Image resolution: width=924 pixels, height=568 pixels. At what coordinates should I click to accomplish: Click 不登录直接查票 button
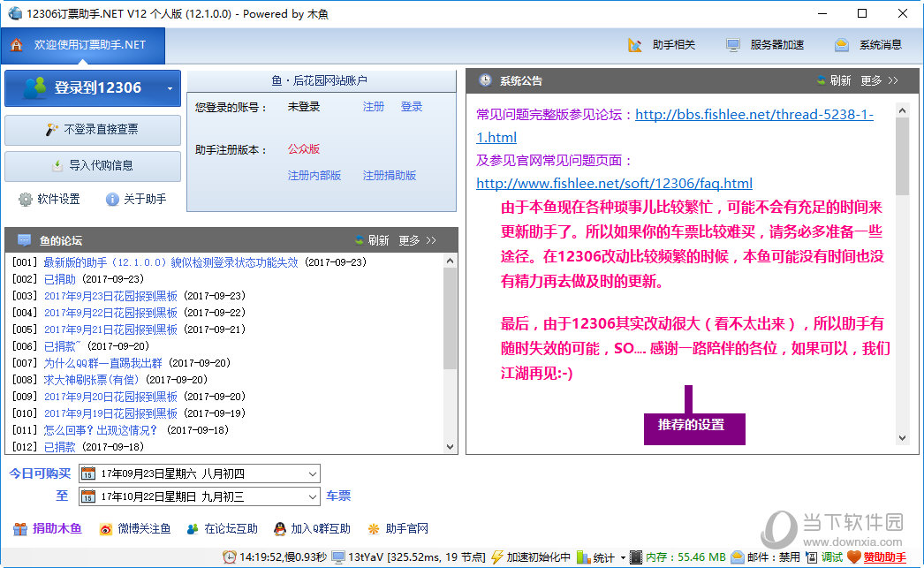[93, 130]
